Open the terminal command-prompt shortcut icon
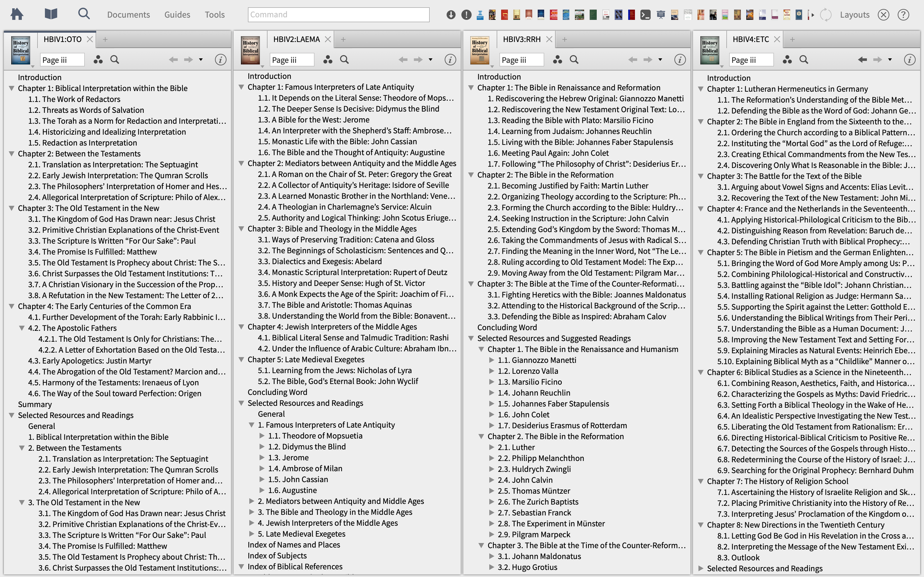The height and width of the screenshot is (577, 924). (645, 15)
